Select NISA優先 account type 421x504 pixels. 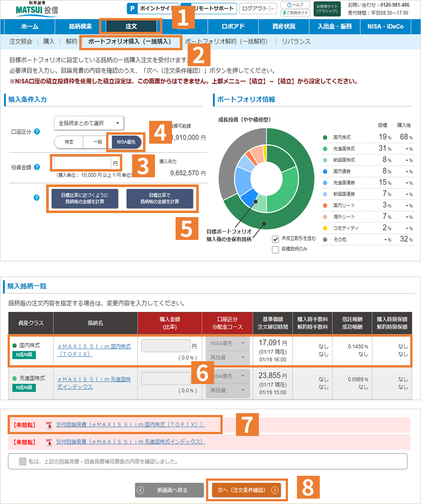126,142
